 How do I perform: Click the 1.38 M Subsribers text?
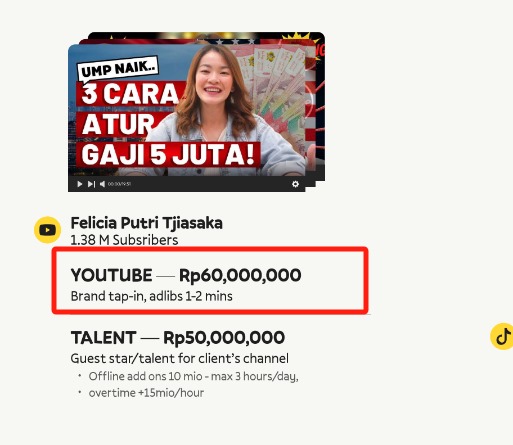124,240
